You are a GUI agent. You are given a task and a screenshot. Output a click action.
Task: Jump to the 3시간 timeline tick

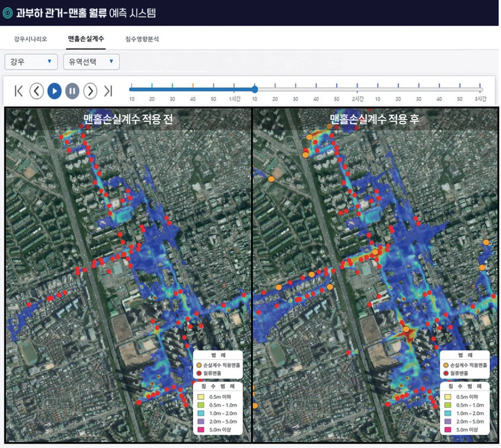(x=480, y=99)
